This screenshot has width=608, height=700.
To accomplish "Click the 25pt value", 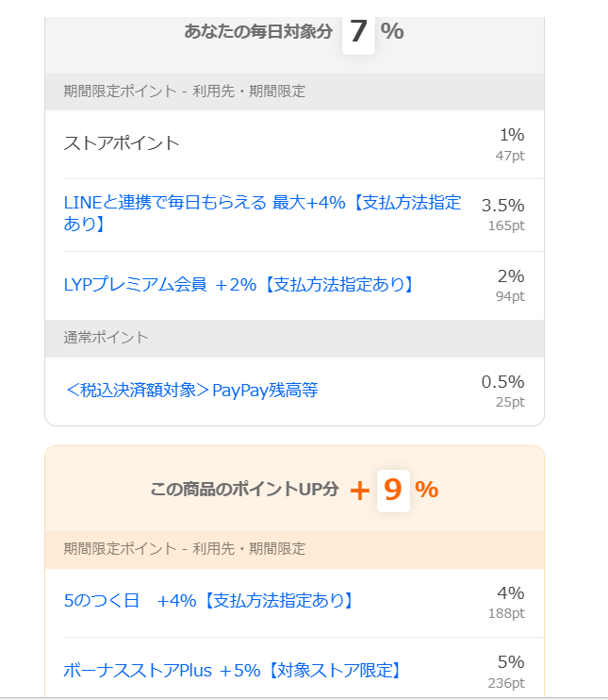I will [x=510, y=403].
